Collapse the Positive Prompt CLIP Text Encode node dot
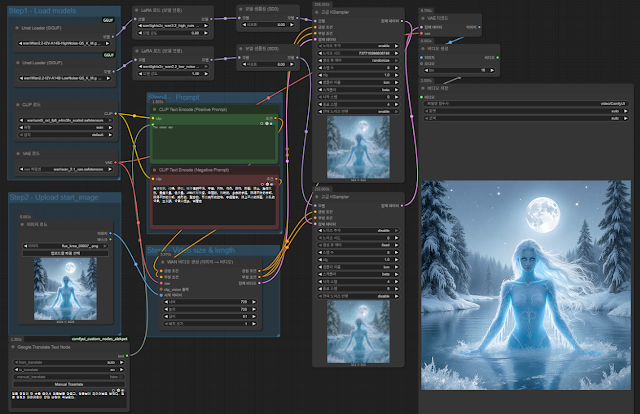The height and width of the screenshot is (414, 640). click(x=155, y=109)
